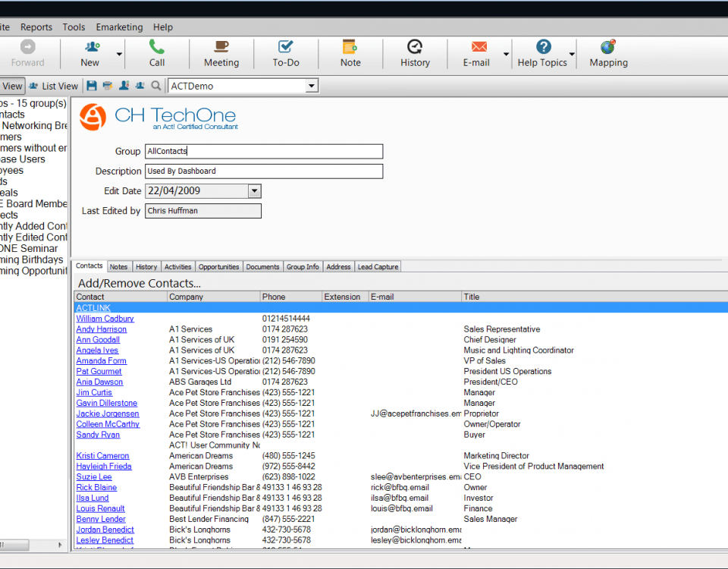
Task: Expand the E-mail button dropdown arrow
Action: pyautogui.click(x=506, y=55)
